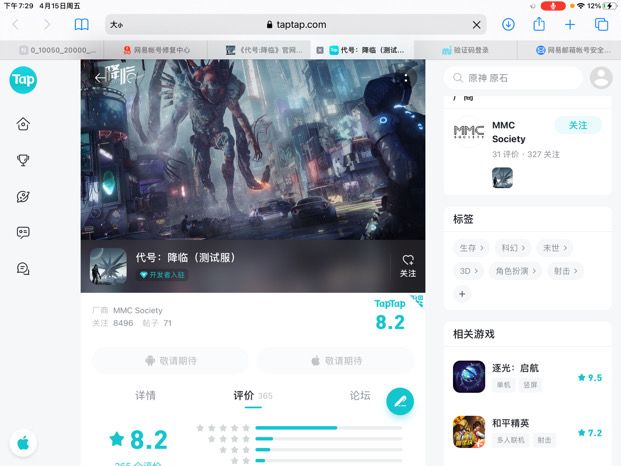621x466 pixels.
Task: Tap the battery indicator in status bar
Action: point(609,6)
